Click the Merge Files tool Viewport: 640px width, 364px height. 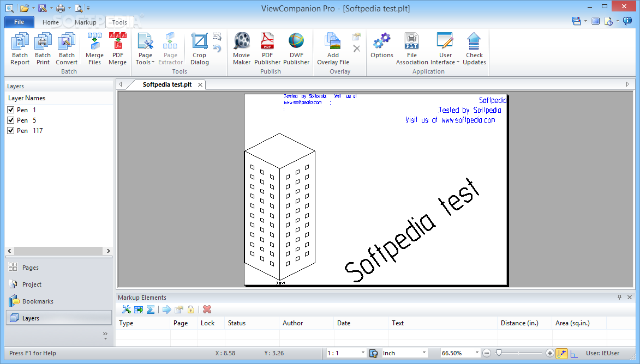94,48
